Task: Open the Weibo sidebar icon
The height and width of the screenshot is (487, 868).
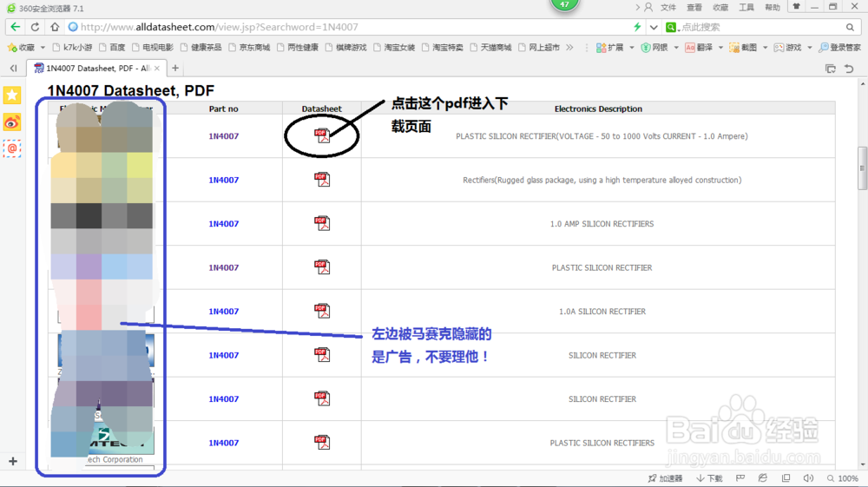Action: pyautogui.click(x=11, y=122)
